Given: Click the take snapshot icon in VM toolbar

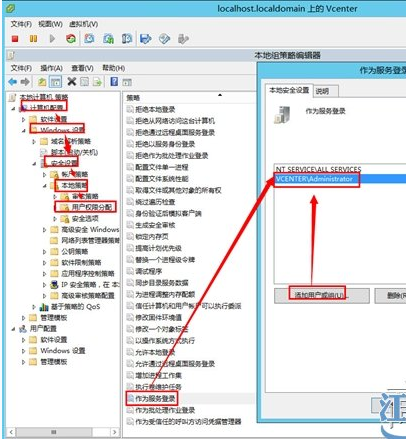Looking at the screenshot, I should (x=89, y=39).
